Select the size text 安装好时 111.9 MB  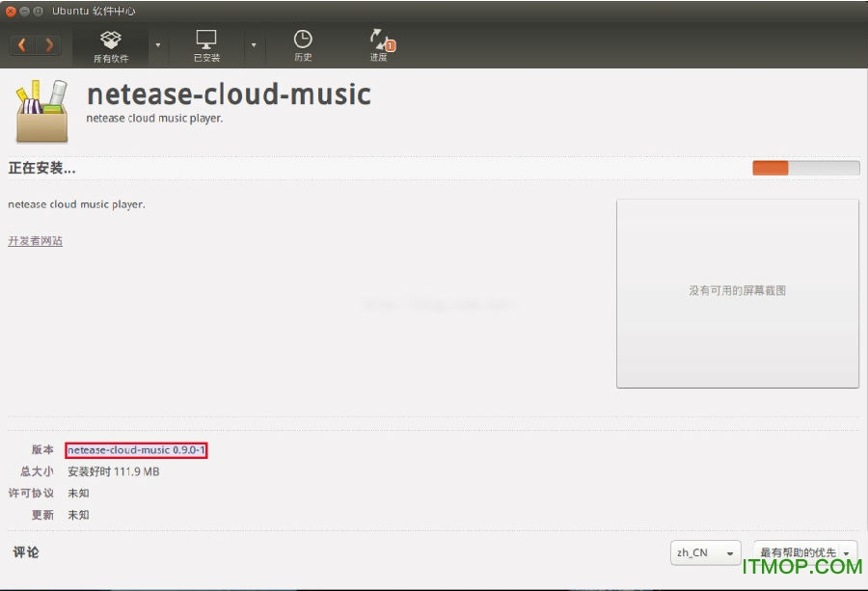click(114, 471)
